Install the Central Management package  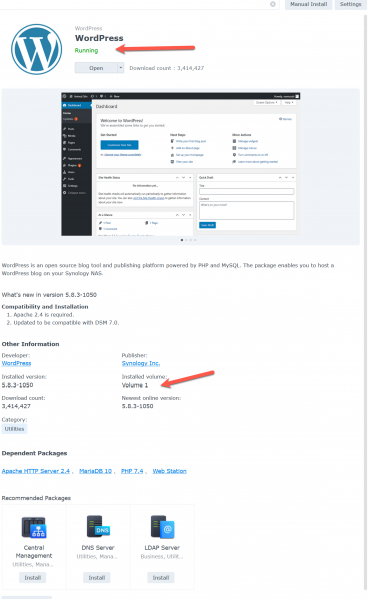(33, 577)
